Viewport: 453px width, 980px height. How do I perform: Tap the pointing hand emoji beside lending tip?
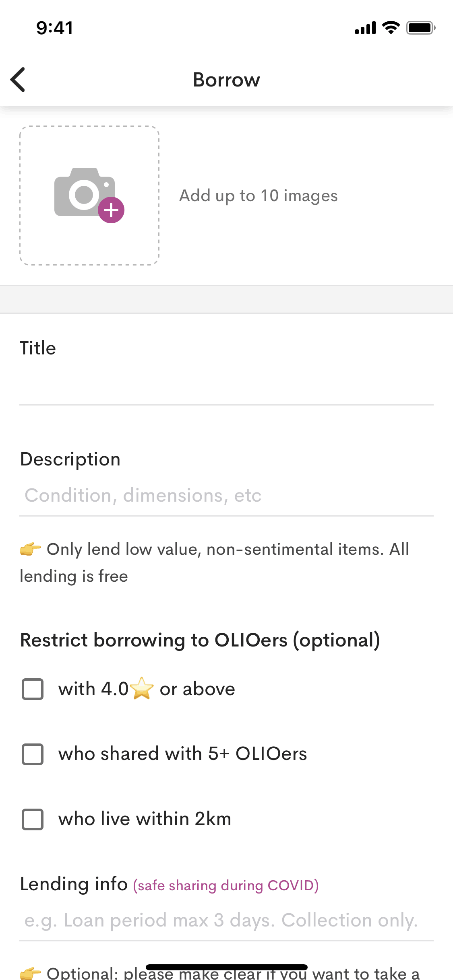tap(31, 549)
